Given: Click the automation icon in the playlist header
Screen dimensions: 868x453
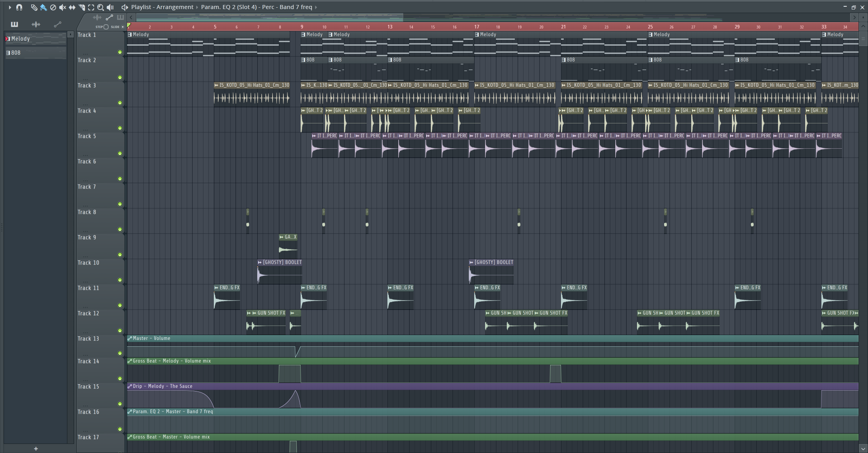Looking at the screenshot, I should coord(109,18).
